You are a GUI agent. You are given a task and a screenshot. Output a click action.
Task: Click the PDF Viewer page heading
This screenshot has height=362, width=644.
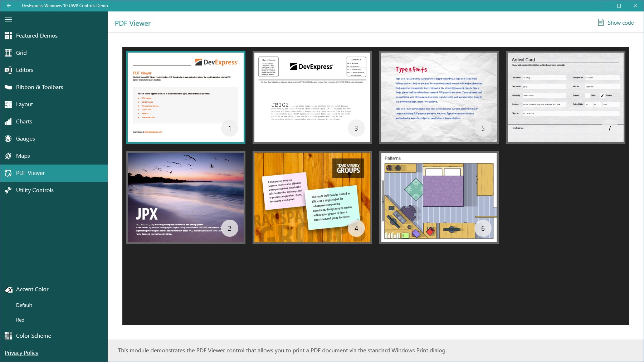coord(133,23)
